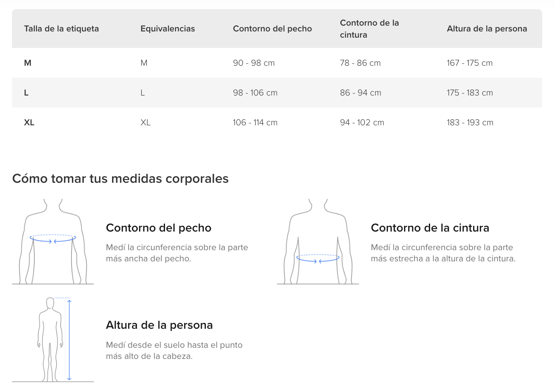Click the 'Altura de la persona' section heading
Viewport: 555px width, 392px height.
(x=159, y=325)
